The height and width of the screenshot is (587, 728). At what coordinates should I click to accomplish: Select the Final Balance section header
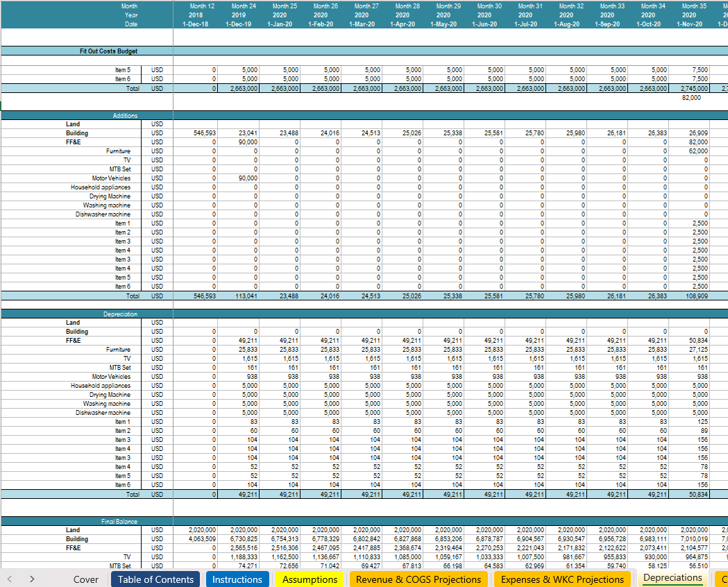[x=120, y=521]
